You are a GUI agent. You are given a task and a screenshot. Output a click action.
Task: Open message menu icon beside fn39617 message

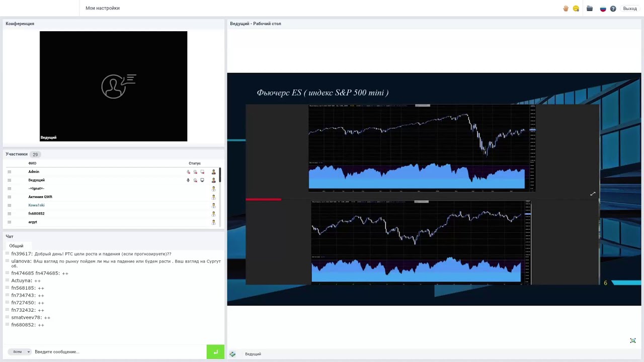point(8,254)
